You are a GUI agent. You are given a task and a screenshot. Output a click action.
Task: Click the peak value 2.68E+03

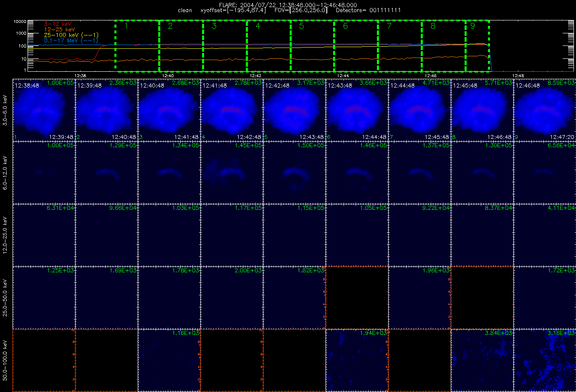(186, 83)
